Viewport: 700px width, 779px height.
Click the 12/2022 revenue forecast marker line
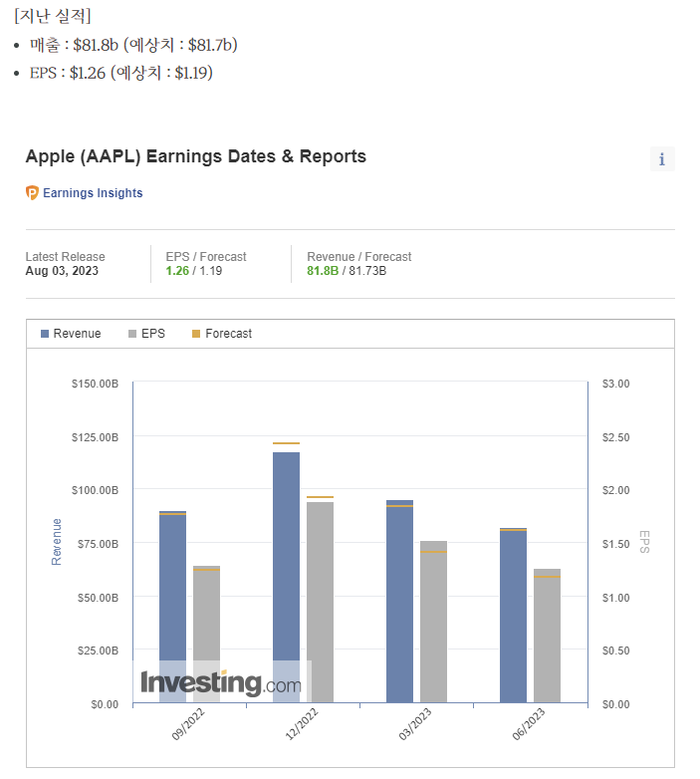tap(286, 443)
